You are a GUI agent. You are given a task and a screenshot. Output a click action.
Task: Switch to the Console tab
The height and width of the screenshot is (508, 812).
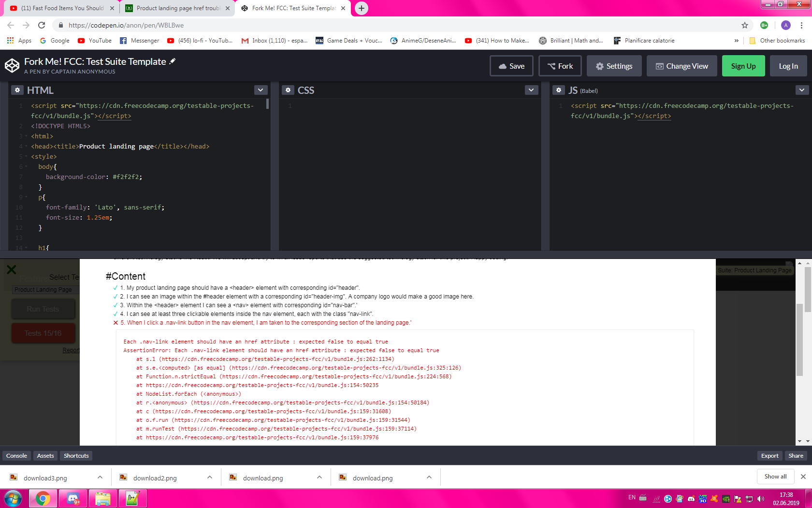pyautogui.click(x=16, y=455)
